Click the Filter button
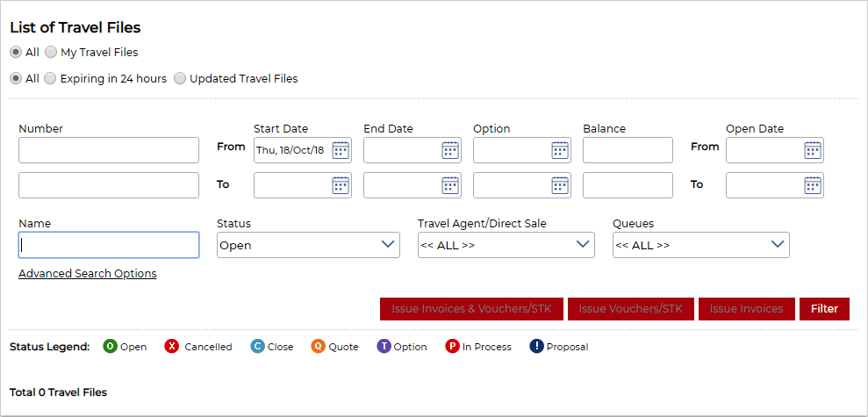Viewport: 868px width, 417px height. pyautogui.click(x=824, y=309)
